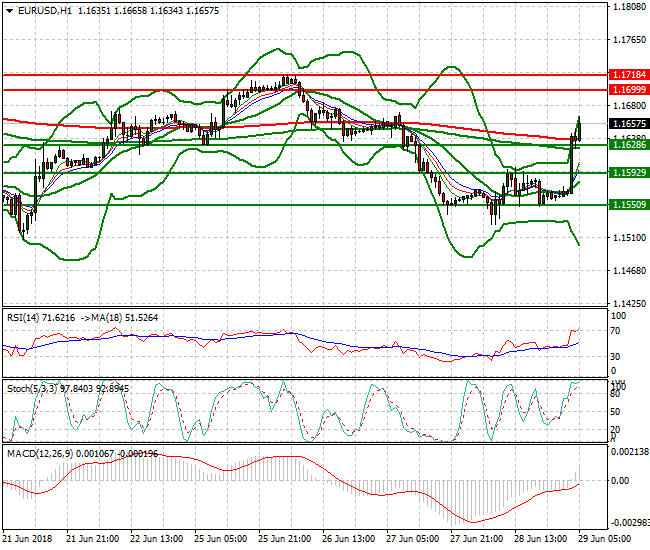This screenshot has width=650, height=550.
Task: Click the 28 Jun 13:00 time label
Action: 541,539
